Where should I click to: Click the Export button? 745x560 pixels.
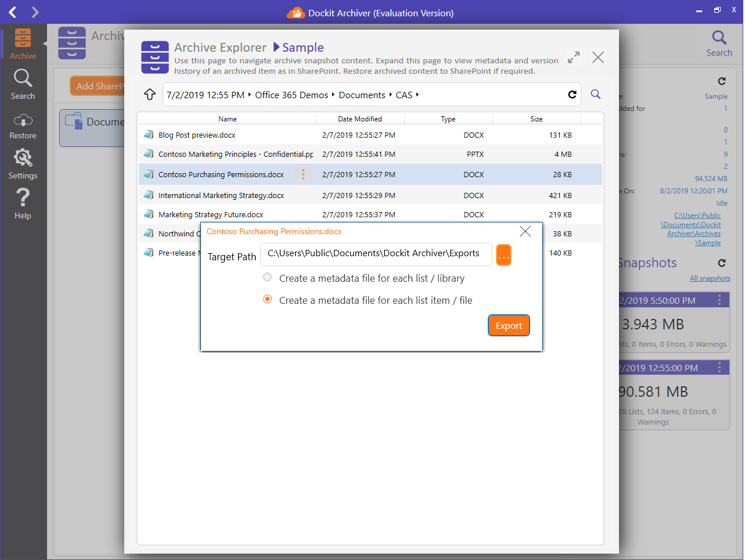click(x=509, y=325)
